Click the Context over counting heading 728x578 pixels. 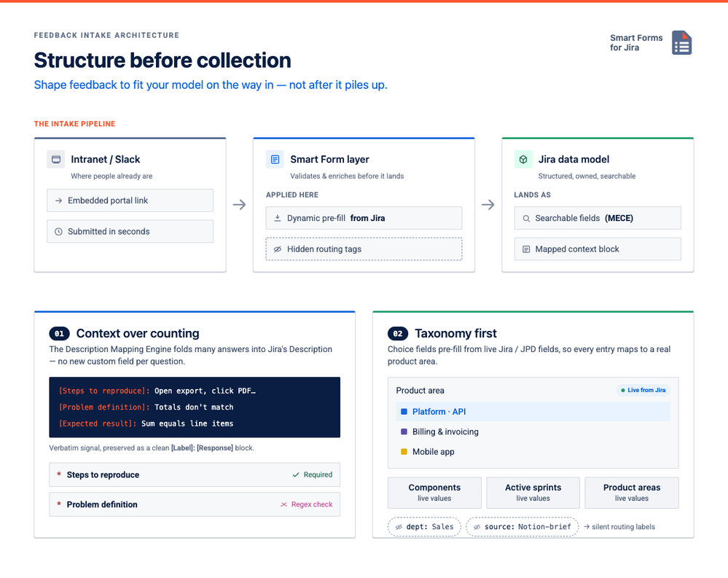(x=138, y=333)
